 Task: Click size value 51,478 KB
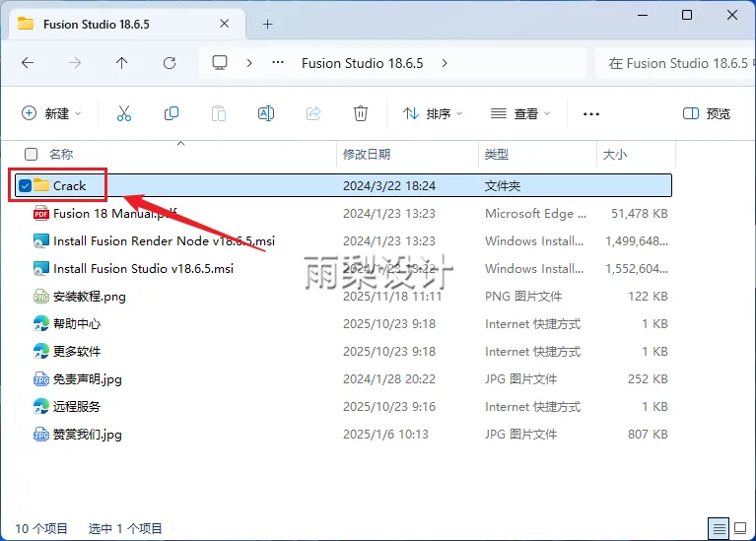[x=640, y=213]
